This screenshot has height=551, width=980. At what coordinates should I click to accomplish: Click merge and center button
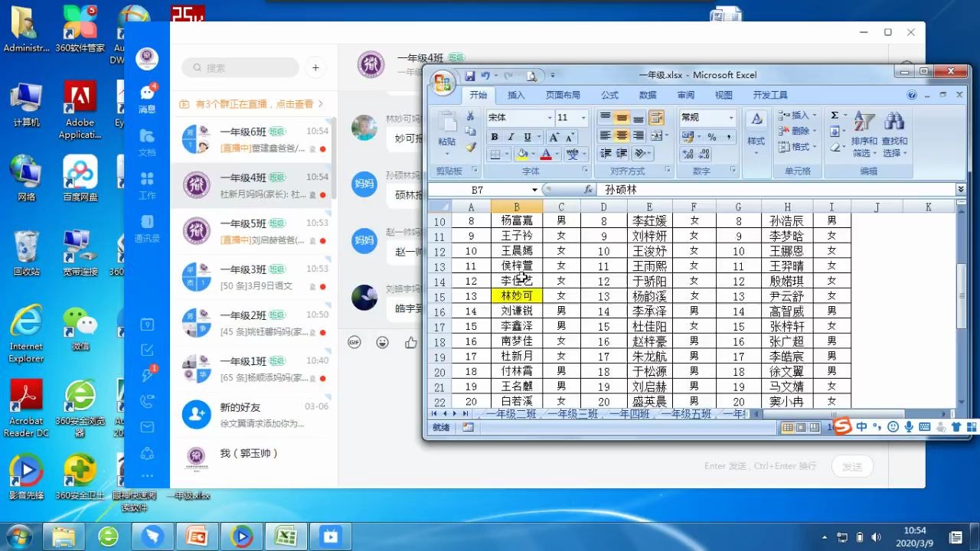click(656, 136)
